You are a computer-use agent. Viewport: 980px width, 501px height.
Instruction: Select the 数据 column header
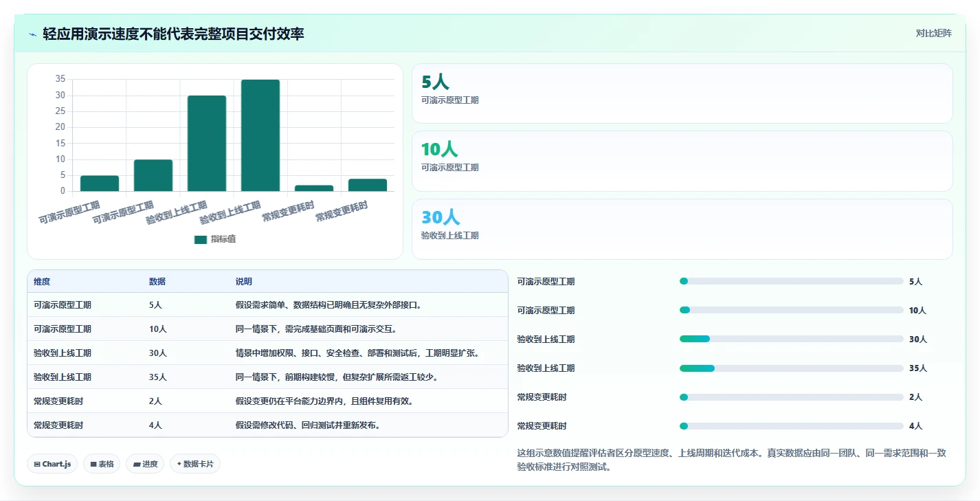click(x=157, y=282)
